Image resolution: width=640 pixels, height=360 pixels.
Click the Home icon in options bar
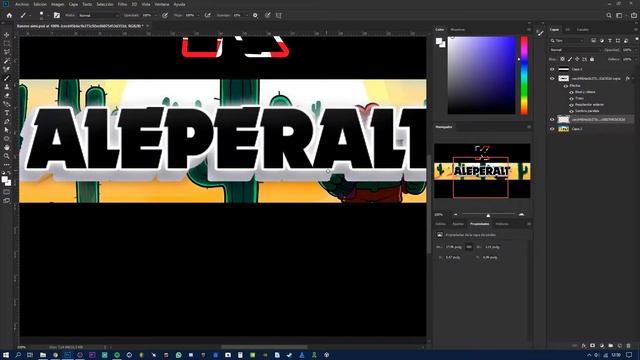9,16
